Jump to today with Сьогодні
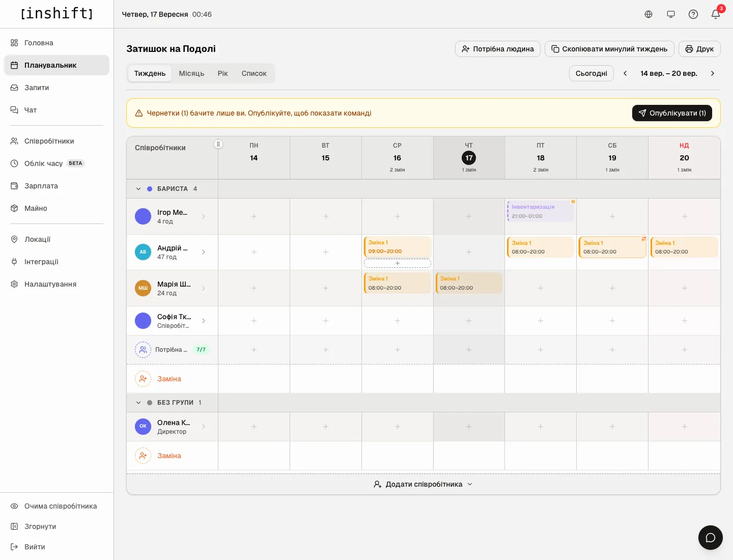The width and height of the screenshot is (733, 560). [591, 73]
